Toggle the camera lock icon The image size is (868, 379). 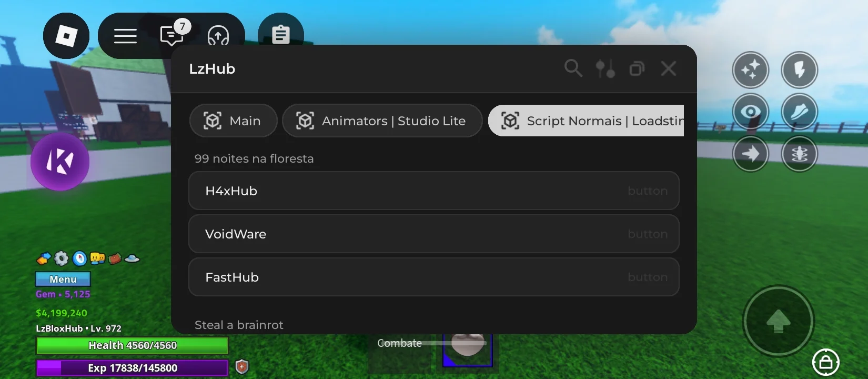tap(826, 362)
